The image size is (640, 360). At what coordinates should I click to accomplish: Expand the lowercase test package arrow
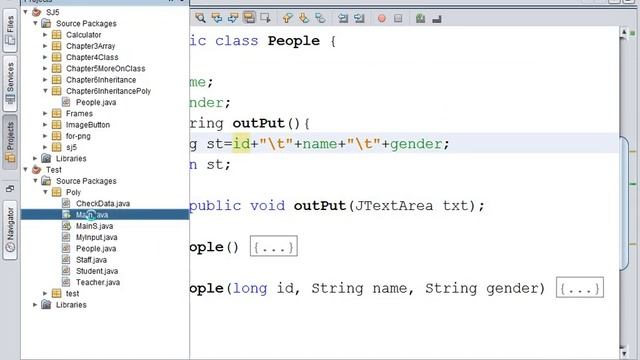45,293
